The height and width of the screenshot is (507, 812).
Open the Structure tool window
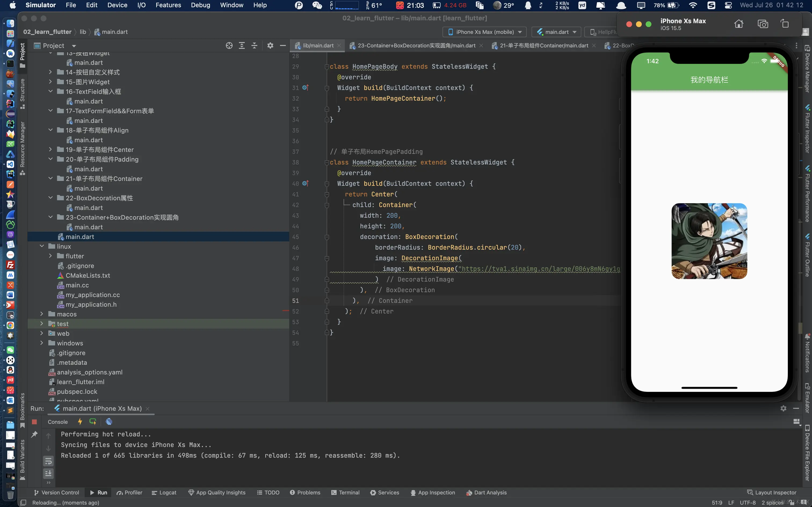coord(22,94)
